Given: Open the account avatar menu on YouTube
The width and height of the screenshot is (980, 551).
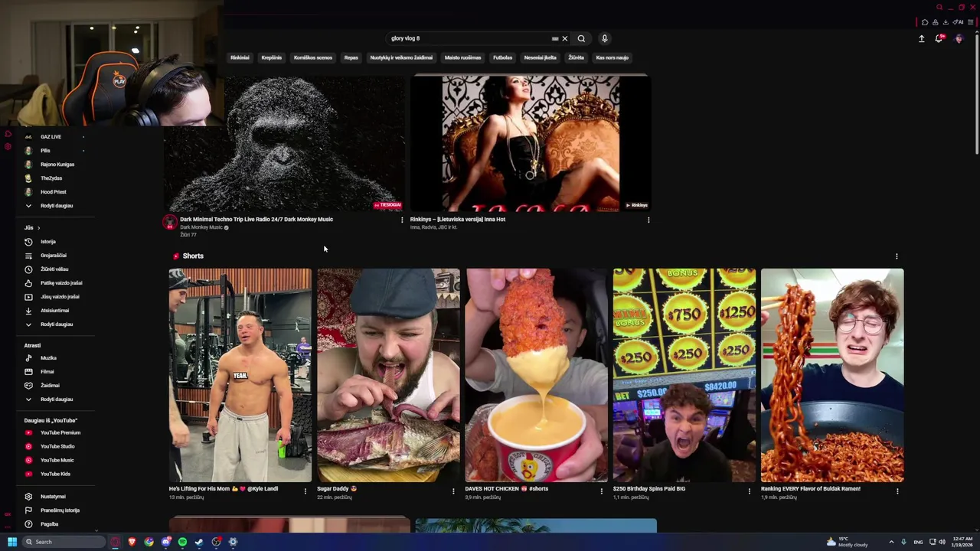Looking at the screenshot, I should [x=959, y=38].
